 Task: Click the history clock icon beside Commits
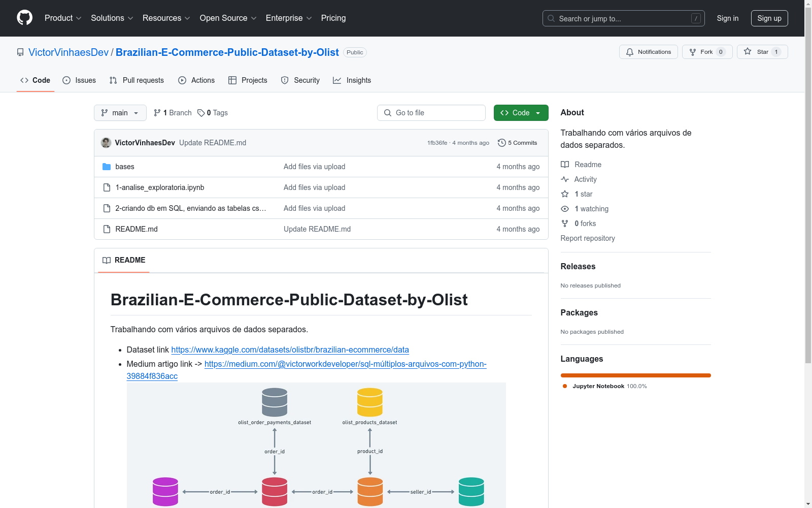(x=502, y=143)
